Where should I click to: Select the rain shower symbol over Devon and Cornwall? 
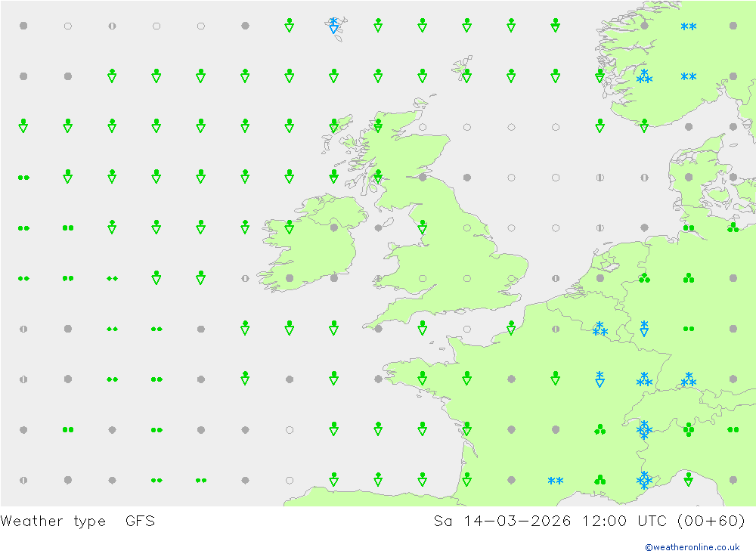(x=423, y=328)
